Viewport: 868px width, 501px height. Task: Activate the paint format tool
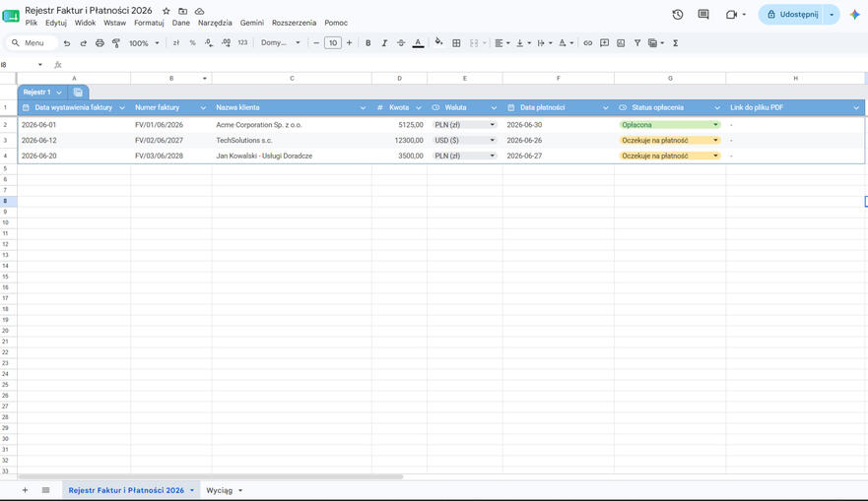[x=116, y=43]
